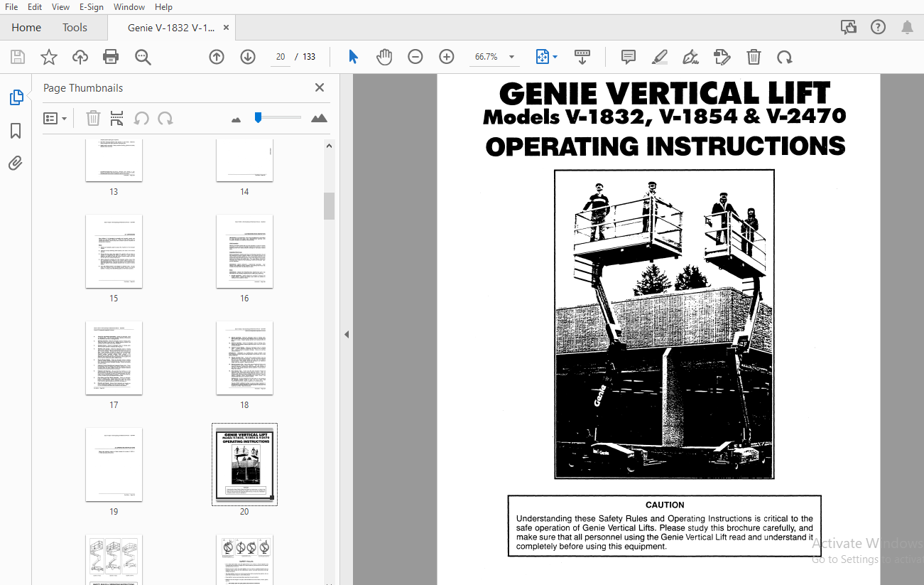Zoom out with the minus icon
The width and height of the screenshot is (924, 585).
tap(415, 57)
